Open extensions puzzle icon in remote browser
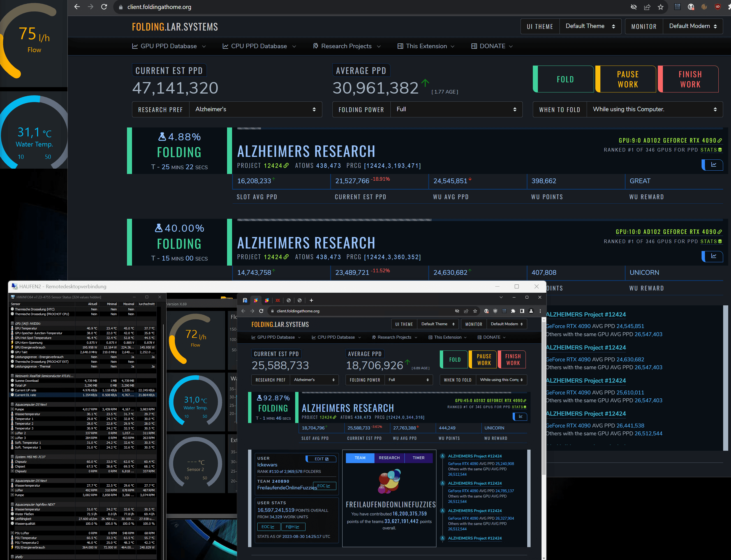731x560 pixels. 513,311
